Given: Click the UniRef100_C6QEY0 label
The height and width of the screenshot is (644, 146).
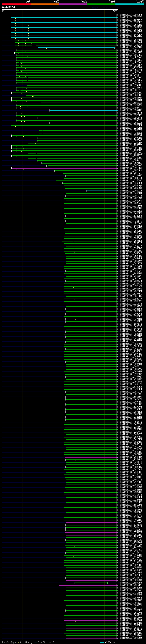Looking at the screenshot, I should (131, 628).
